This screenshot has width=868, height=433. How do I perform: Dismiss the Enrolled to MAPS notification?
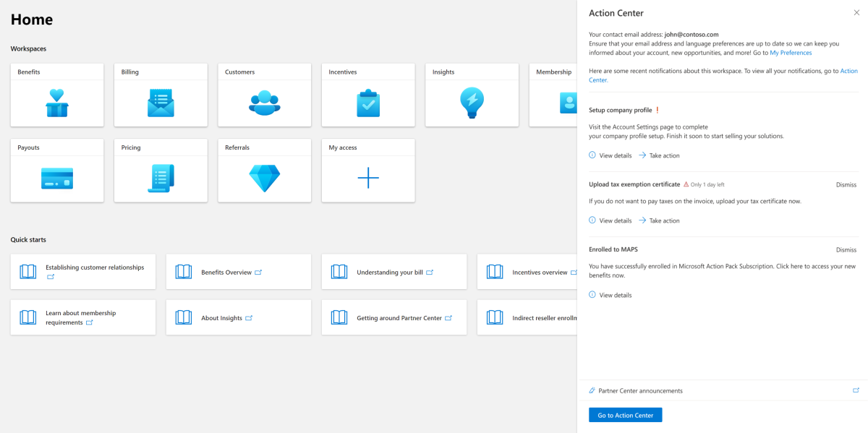(x=846, y=249)
